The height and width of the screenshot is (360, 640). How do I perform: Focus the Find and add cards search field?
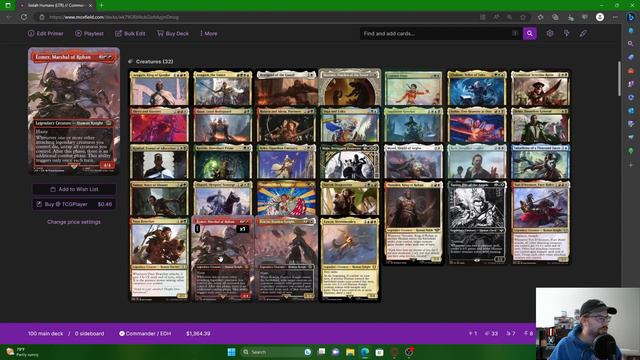coord(441,33)
